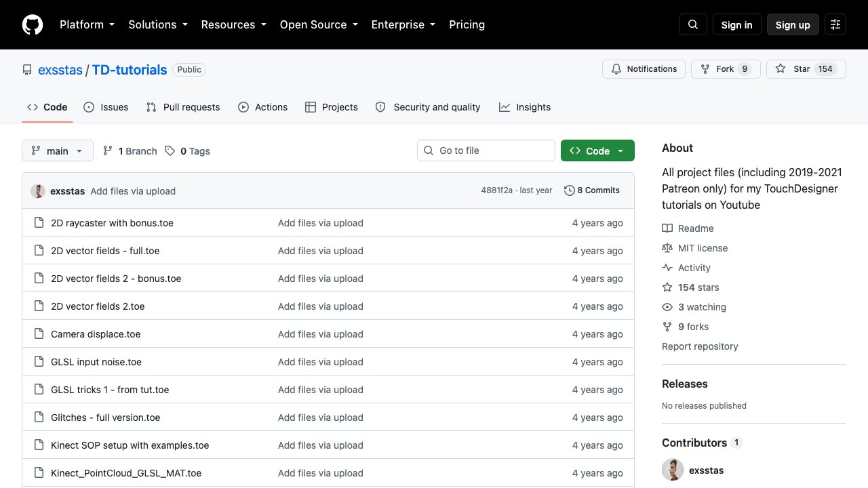Click the file icon for GLSL input noise.toe
The image size is (868, 488).
coord(39,362)
